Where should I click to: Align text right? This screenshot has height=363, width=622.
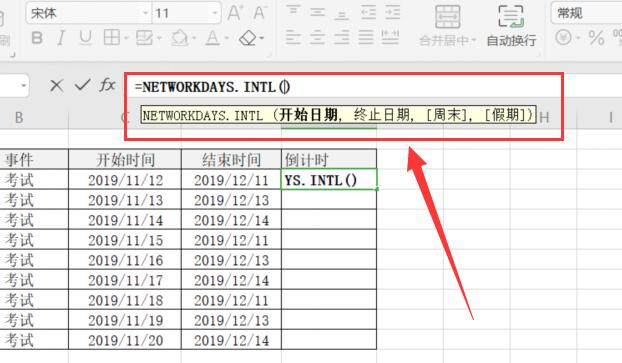pos(342,37)
